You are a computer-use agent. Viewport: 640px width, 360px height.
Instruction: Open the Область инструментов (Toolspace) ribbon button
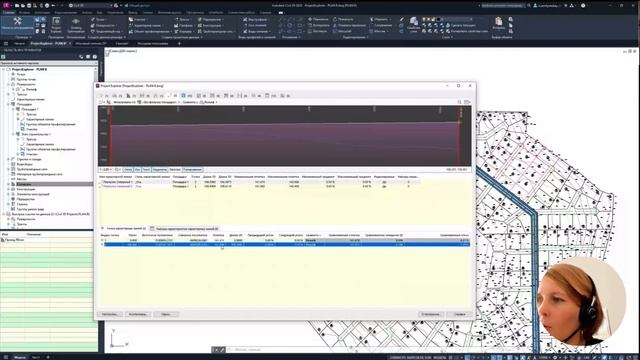pos(18,24)
